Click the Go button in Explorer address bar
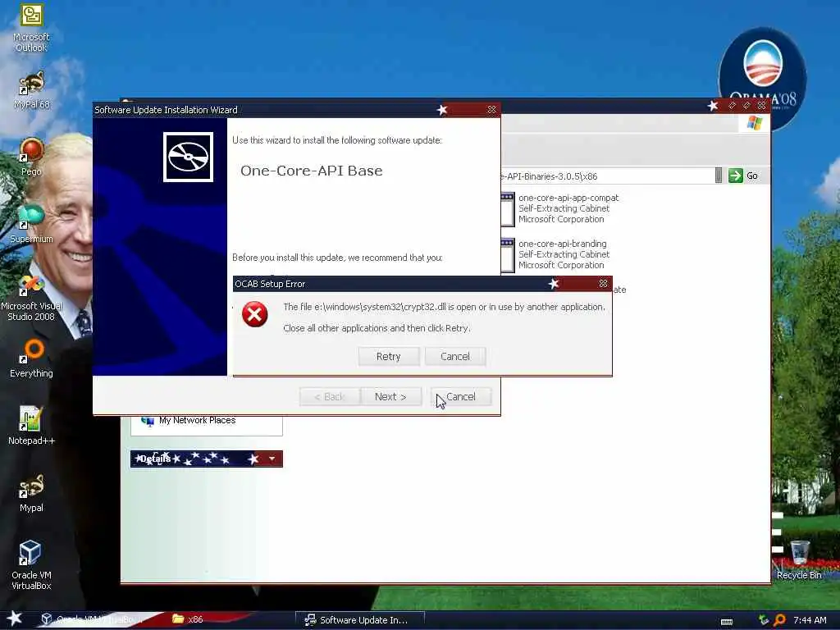Viewport: 840px width, 630px height. (x=743, y=176)
